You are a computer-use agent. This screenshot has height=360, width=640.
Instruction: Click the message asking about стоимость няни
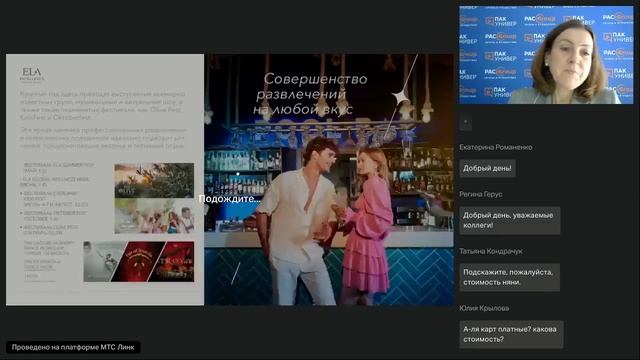(509, 278)
